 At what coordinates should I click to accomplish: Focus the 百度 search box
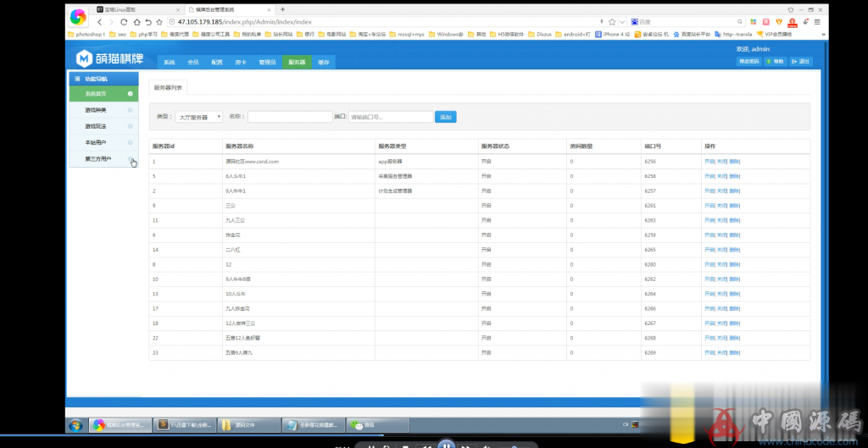pos(687,22)
